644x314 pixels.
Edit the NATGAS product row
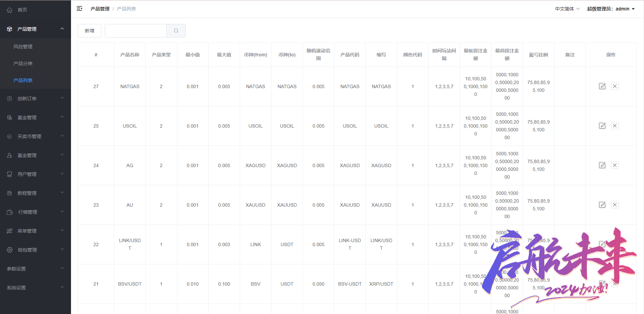(602, 86)
